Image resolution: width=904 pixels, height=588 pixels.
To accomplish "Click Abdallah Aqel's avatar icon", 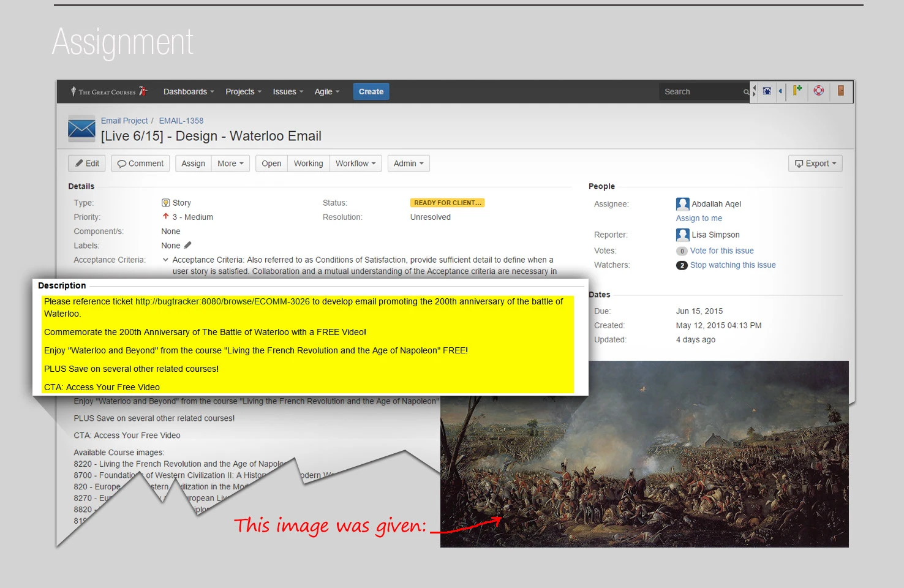I will pyautogui.click(x=682, y=204).
